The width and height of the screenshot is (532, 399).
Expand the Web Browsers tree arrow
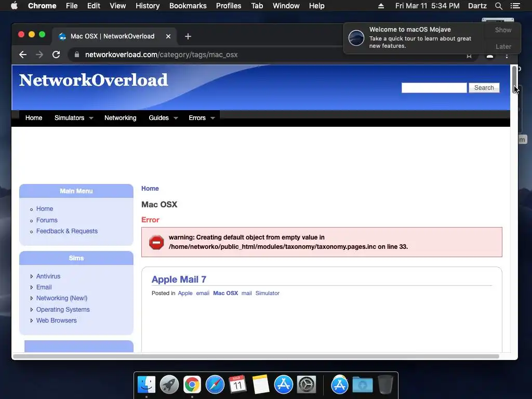(32, 321)
